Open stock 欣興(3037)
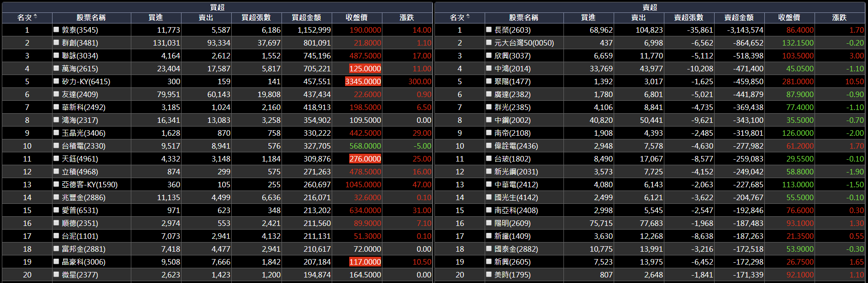This screenshot has height=283, width=868. 512,56
